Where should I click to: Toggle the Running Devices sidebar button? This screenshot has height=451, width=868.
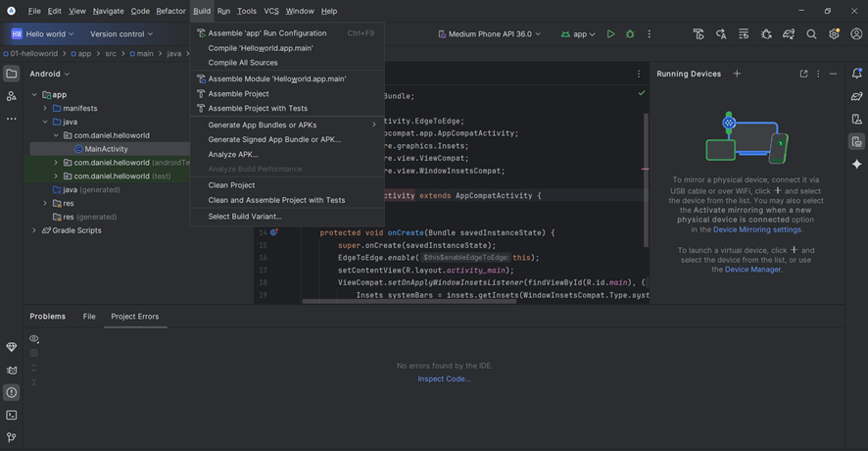click(x=856, y=142)
